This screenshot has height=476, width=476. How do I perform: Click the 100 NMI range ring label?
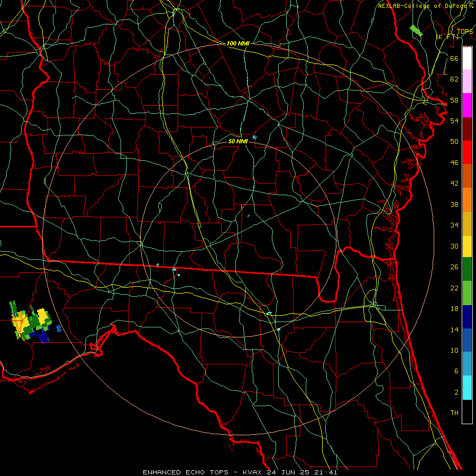coord(238,43)
